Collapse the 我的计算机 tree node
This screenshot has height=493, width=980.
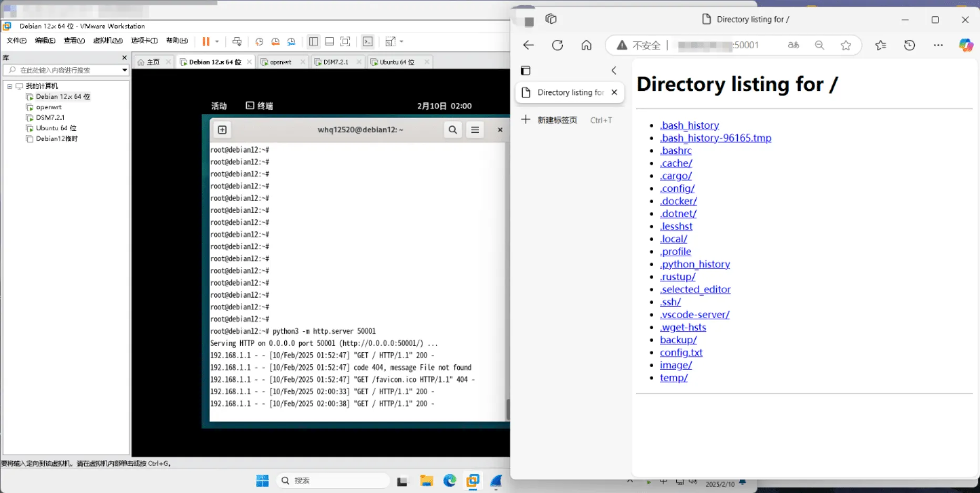coord(9,86)
